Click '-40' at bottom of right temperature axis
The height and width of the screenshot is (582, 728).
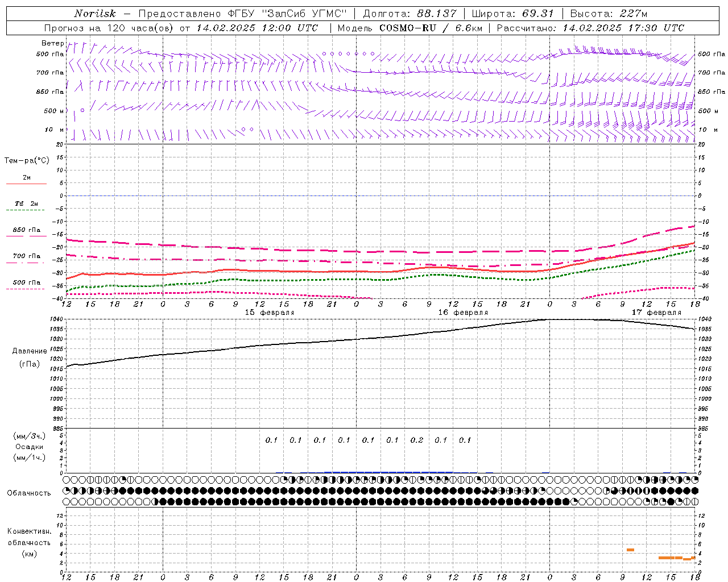tap(703, 299)
